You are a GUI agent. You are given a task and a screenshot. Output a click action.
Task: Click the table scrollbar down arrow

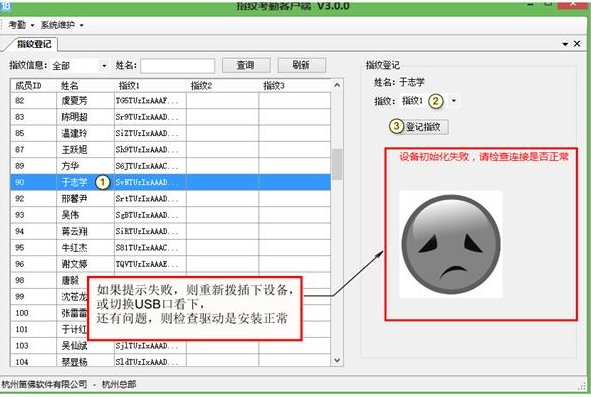pos(337,360)
